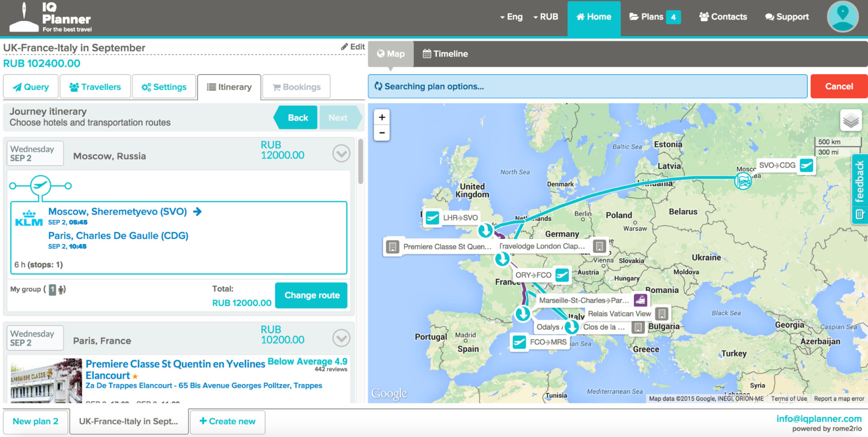Open the map Terms of Use link
868x437 pixels.
pos(789,399)
